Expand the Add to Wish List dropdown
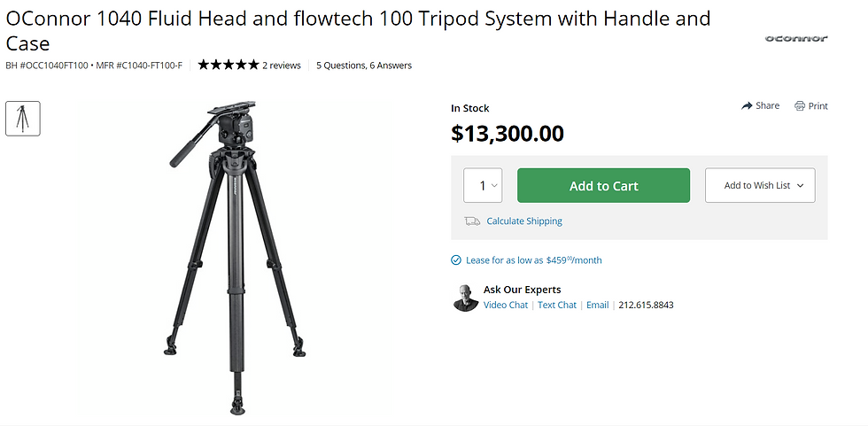Screen dimensions: 868x426 [760, 186]
